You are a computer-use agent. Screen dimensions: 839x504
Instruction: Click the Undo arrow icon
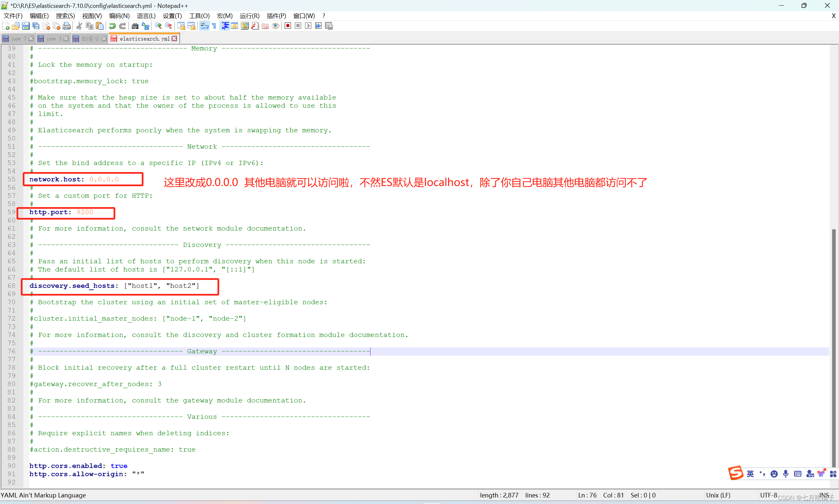[112, 26]
